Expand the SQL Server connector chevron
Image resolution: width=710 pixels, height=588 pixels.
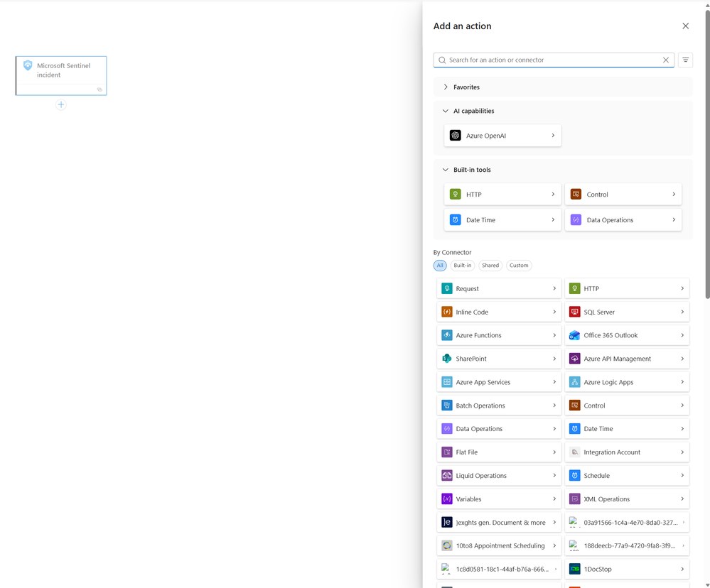[x=682, y=312]
